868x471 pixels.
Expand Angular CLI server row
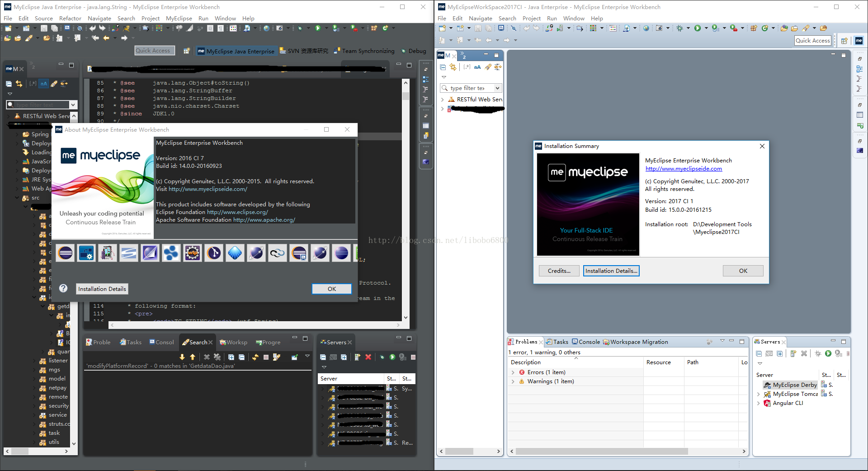pyautogui.click(x=759, y=403)
